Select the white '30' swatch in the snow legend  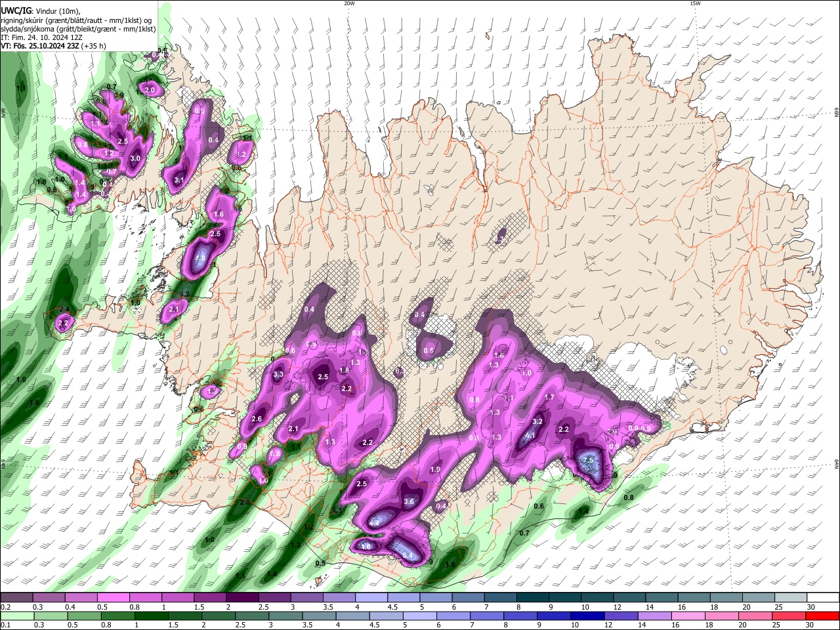822,598
